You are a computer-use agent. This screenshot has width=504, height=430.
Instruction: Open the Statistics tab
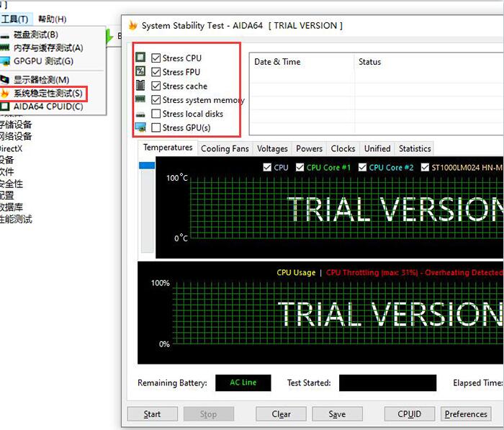414,148
